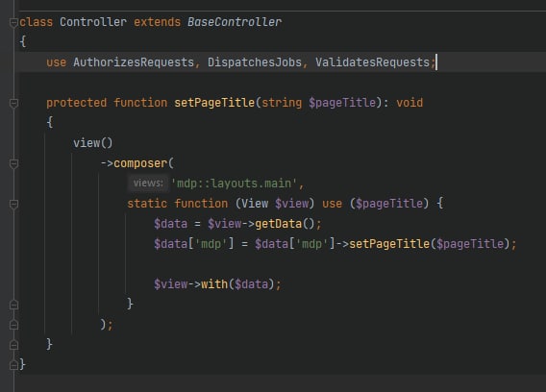Click '$data' argument inside with()
This screenshot has width=546, height=392.
[x=251, y=284]
